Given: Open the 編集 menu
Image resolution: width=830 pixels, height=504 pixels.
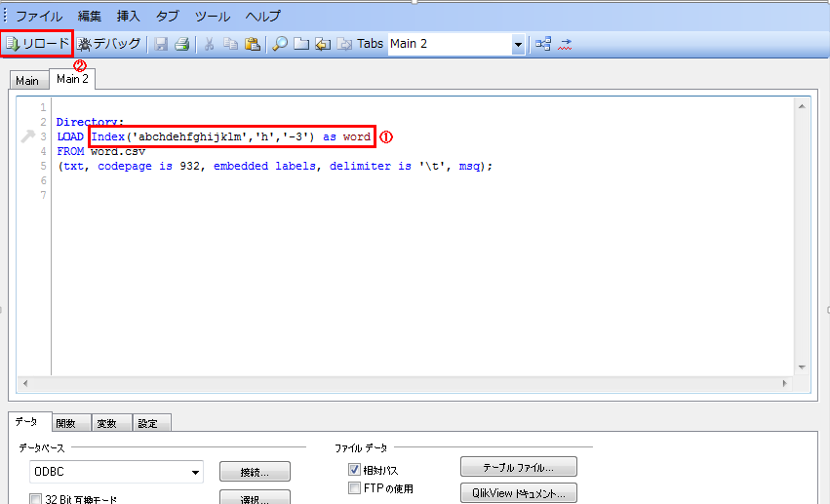Looking at the screenshot, I should tap(90, 17).
